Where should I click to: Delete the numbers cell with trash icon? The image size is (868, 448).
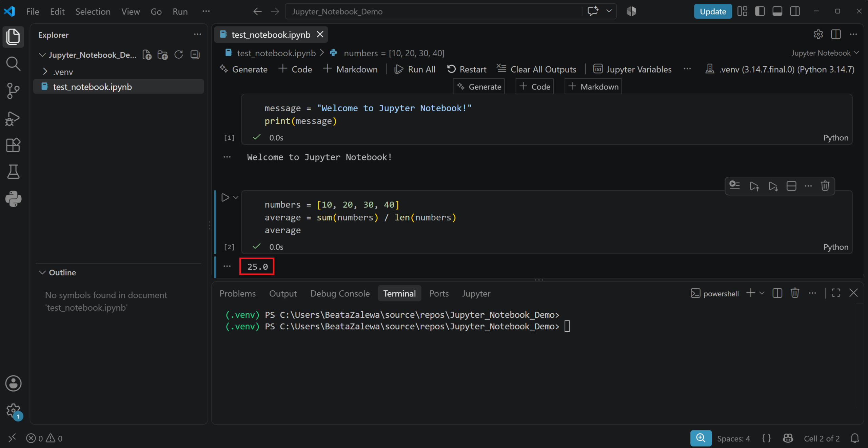pyautogui.click(x=825, y=186)
